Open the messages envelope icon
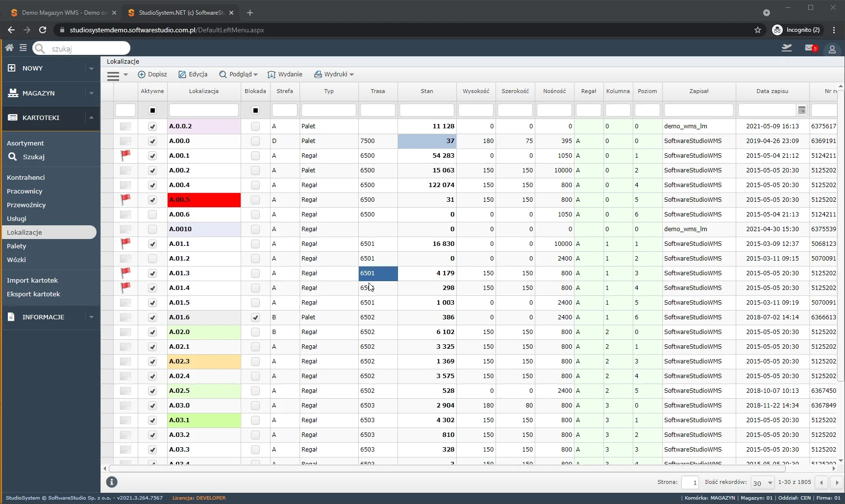This screenshot has width=845, height=504. [810, 48]
